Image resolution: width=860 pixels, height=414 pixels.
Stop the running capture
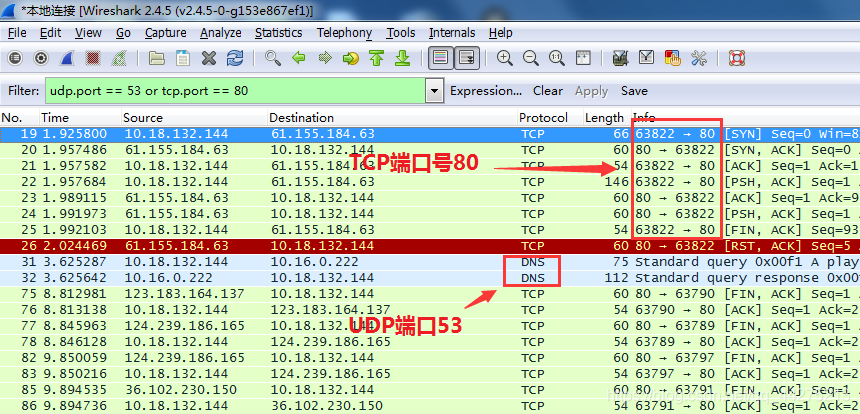point(93,58)
